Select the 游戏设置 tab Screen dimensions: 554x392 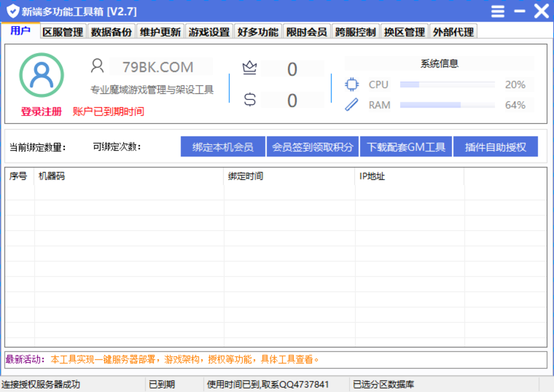click(x=209, y=32)
